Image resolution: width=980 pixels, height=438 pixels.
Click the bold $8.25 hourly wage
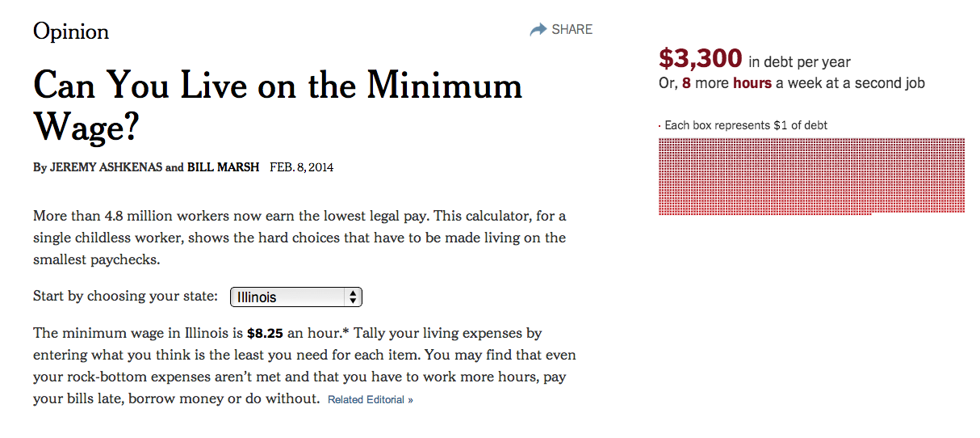point(265,333)
